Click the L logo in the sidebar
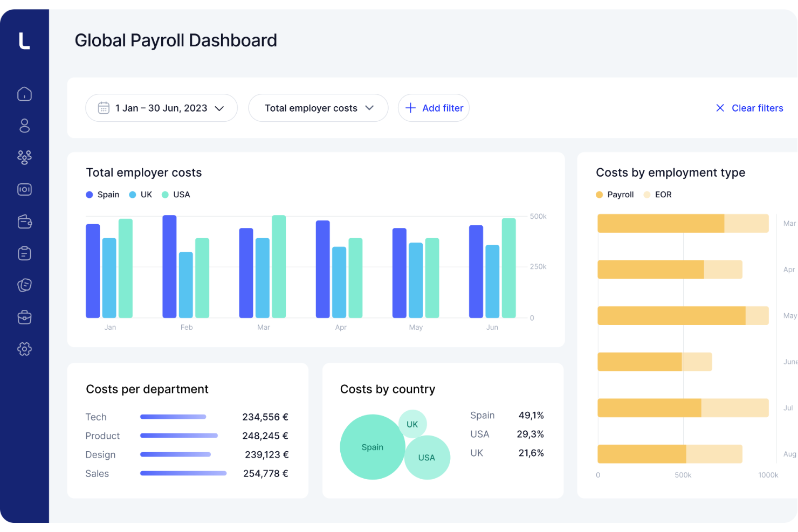 tap(24, 41)
